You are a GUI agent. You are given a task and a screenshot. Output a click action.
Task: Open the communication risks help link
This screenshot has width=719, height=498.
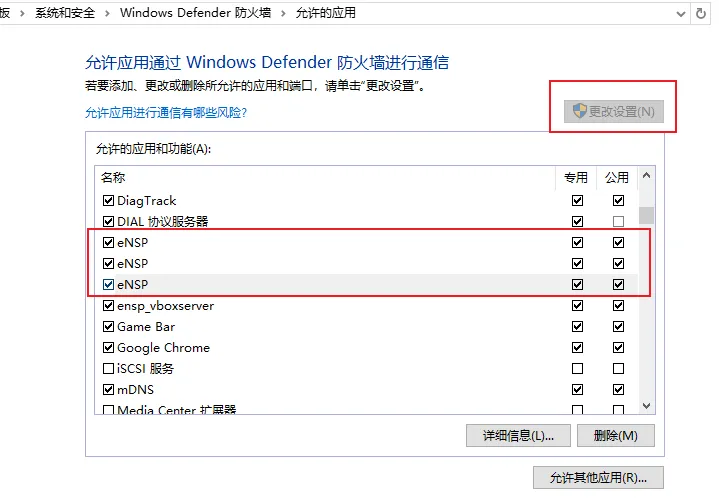tap(166, 112)
